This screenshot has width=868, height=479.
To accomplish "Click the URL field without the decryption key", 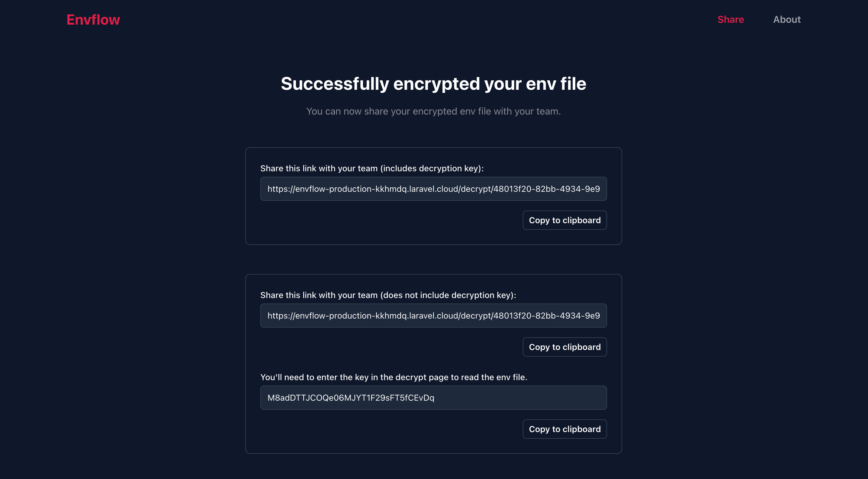I will (x=433, y=315).
